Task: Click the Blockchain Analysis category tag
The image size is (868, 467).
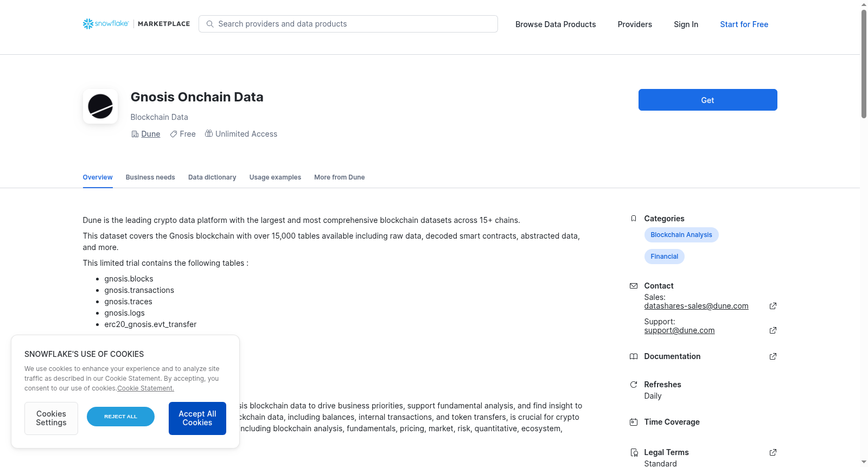Action: coord(681,235)
